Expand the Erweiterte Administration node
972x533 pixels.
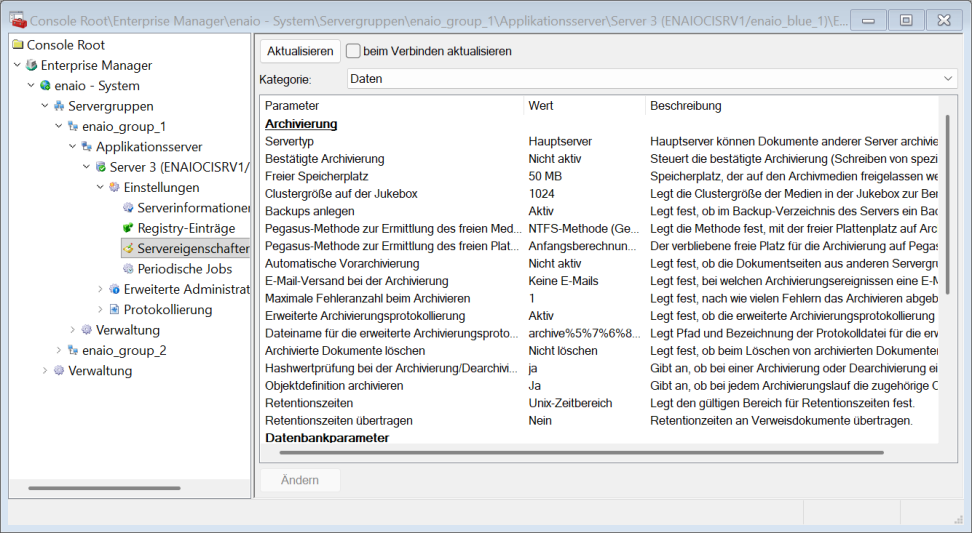pyautogui.click(x=100, y=289)
